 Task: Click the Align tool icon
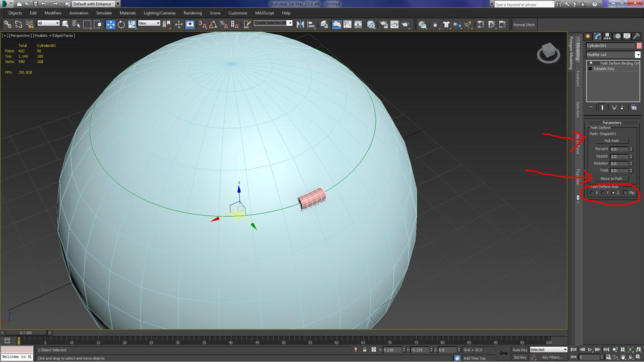point(311,24)
